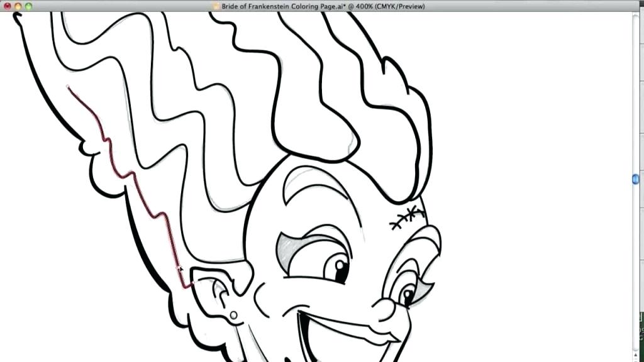Click the scrollbar down arrow at bottom right
Screen dimensions: 644x362
[x=635, y=361]
